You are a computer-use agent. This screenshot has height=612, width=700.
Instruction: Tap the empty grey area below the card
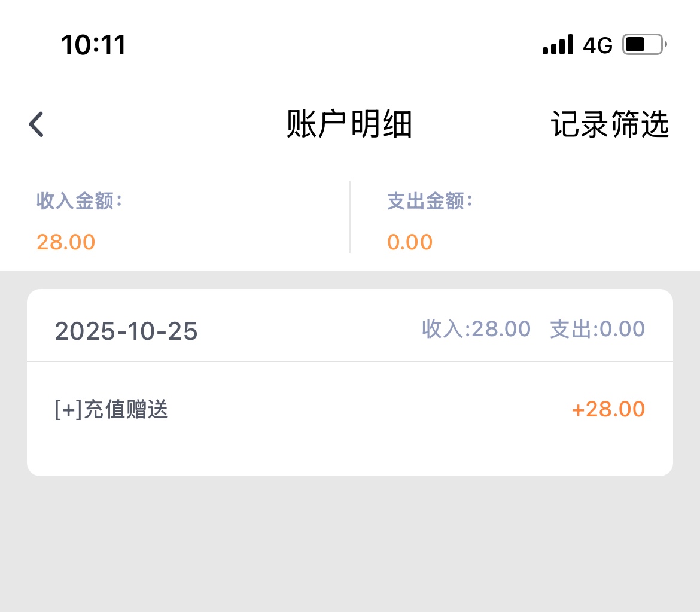pyautogui.click(x=350, y=544)
